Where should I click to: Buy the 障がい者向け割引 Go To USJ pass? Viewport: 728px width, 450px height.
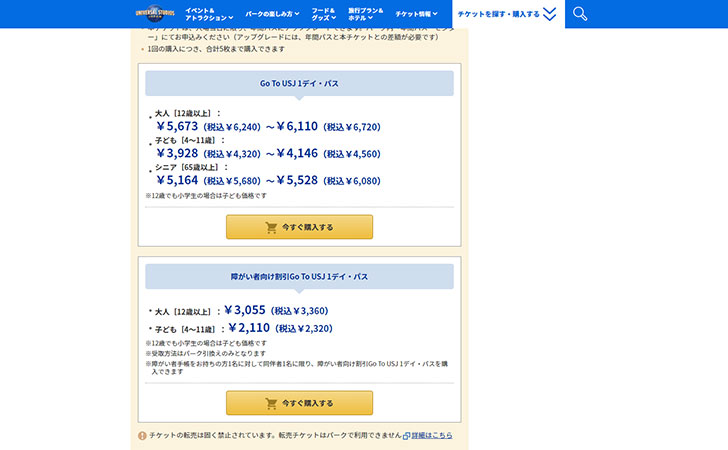[x=299, y=403]
